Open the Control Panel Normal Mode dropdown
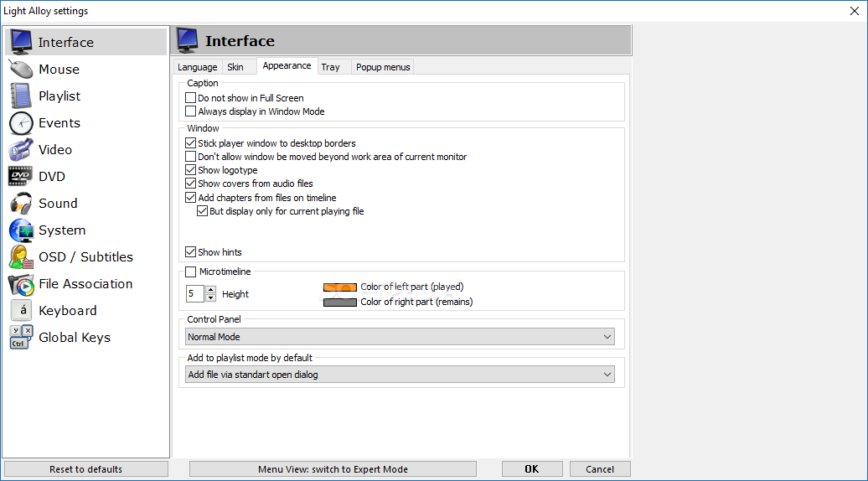Screen dimensions: 868x481 pyautogui.click(x=400, y=337)
